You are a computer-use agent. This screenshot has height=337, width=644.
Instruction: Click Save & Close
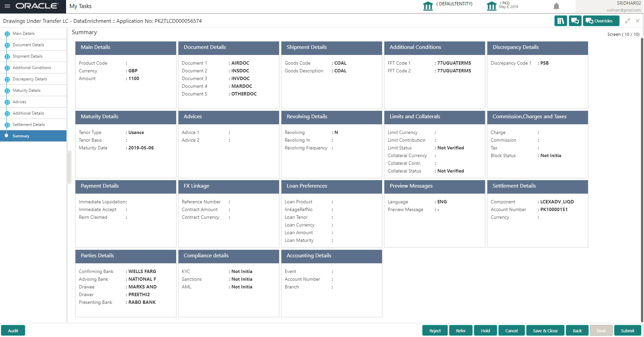[x=545, y=331]
